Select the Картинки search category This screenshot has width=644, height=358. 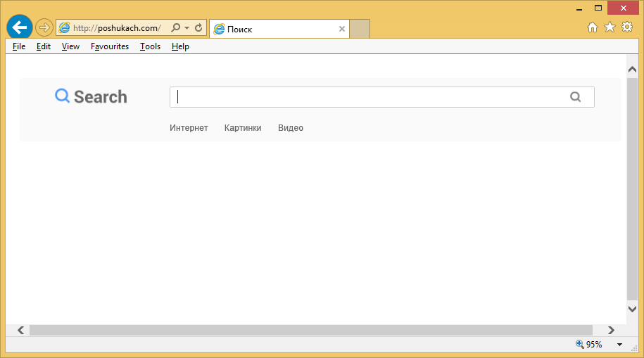click(x=243, y=128)
